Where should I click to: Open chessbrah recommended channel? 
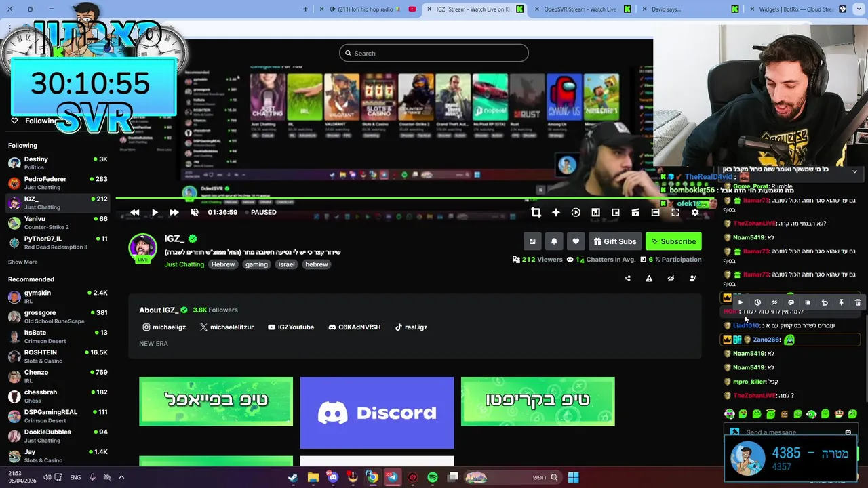point(58,396)
